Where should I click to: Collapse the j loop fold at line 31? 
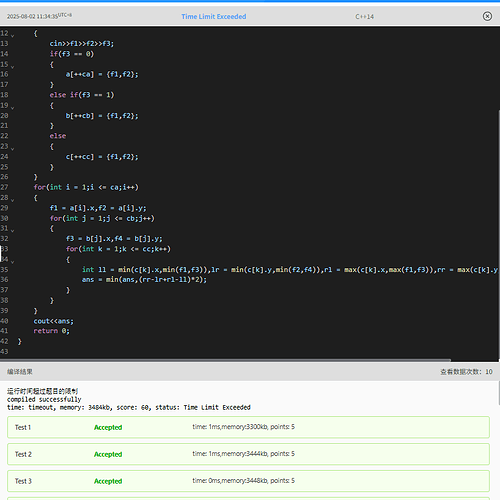(13, 231)
